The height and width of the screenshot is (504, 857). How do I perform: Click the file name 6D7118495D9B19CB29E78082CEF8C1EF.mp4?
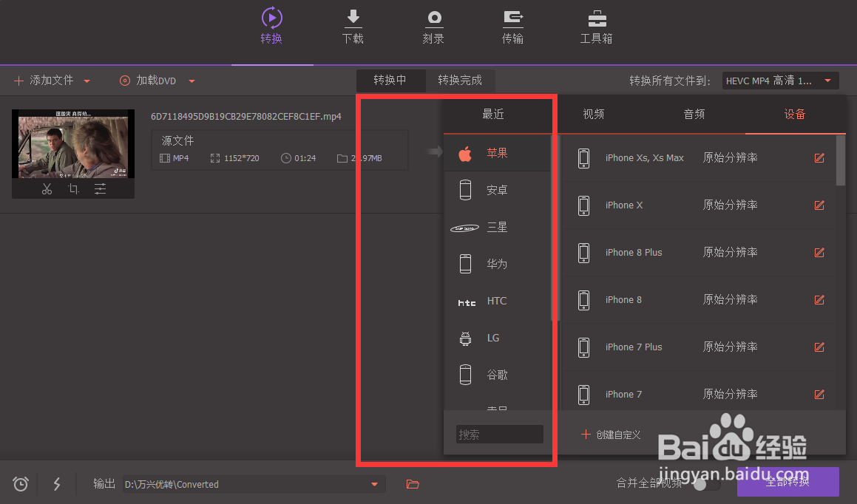tap(246, 116)
